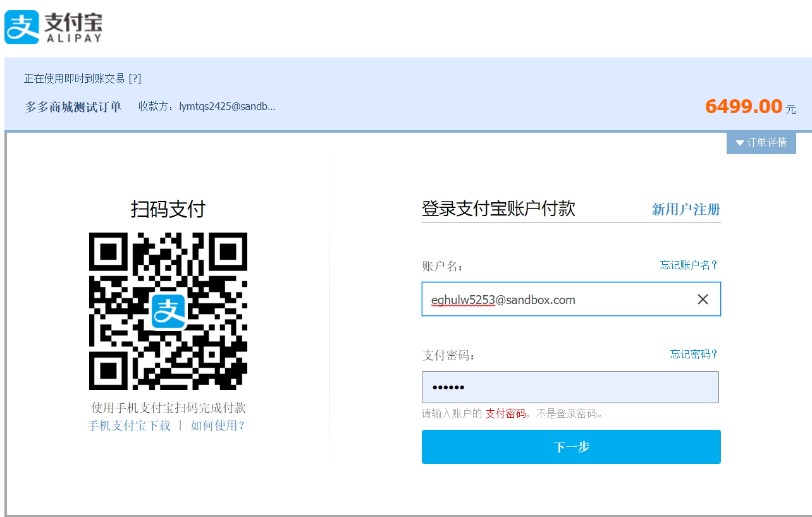Screen dimensions: 812x517
Task: Clear the account name using the X icon
Action: tap(703, 299)
